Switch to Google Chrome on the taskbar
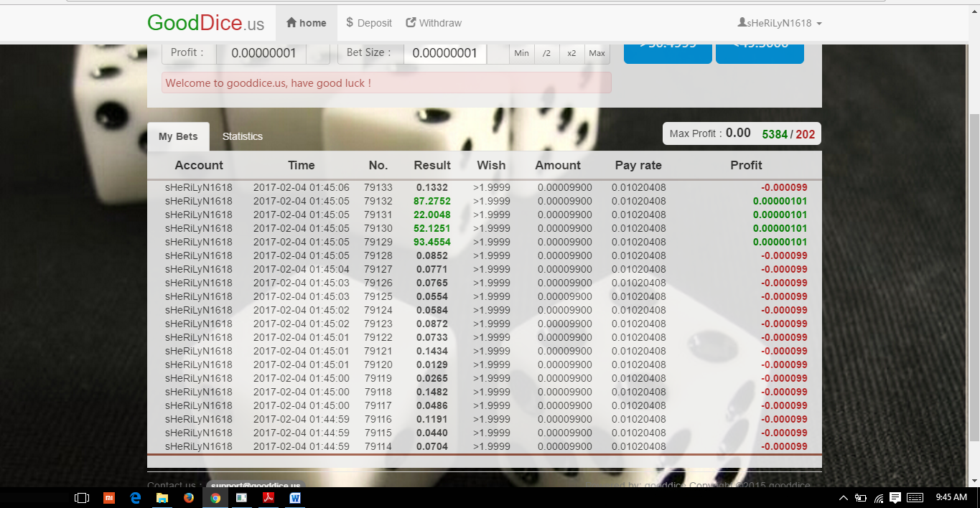 215,497
